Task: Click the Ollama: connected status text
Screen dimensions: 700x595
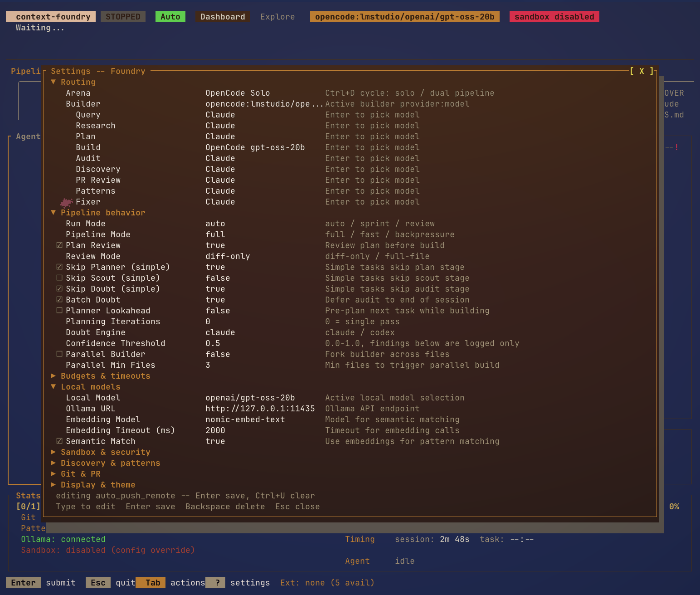Action: (x=63, y=539)
